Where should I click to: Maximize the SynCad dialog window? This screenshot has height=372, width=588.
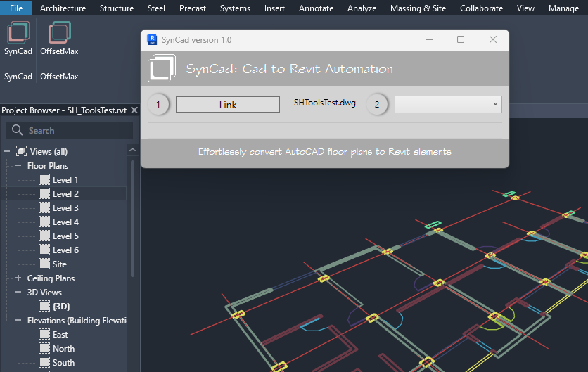point(461,39)
